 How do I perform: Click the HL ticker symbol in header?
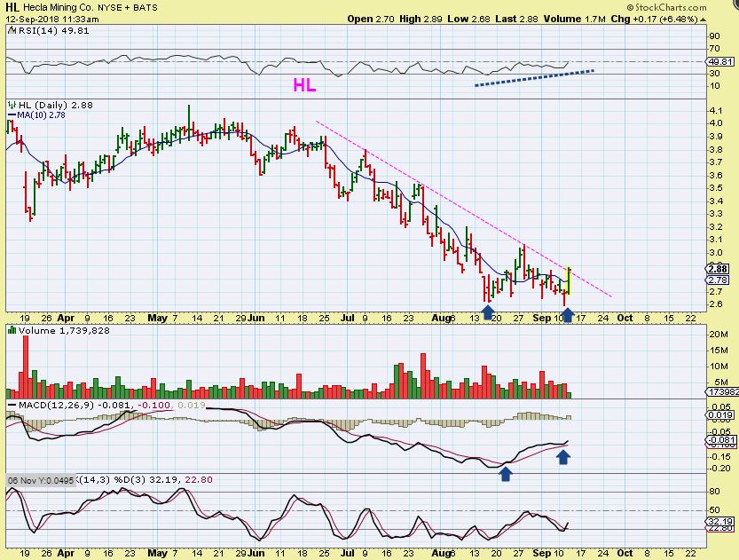point(12,7)
